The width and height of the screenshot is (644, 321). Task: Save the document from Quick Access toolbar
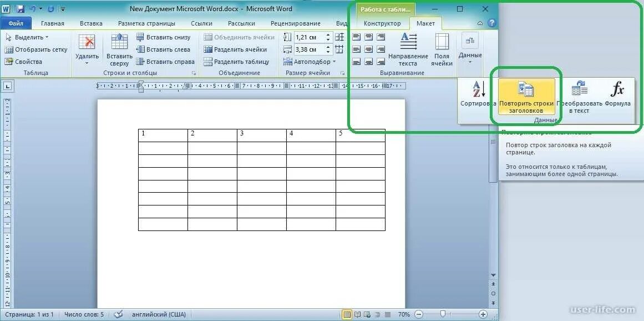coord(21,8)
